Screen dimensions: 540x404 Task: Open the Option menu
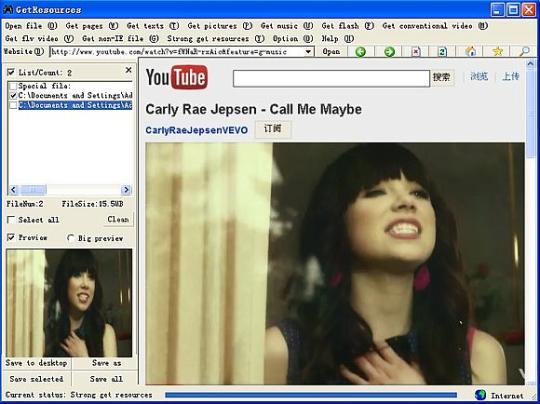pyautogui.click(x=293, y=39)
